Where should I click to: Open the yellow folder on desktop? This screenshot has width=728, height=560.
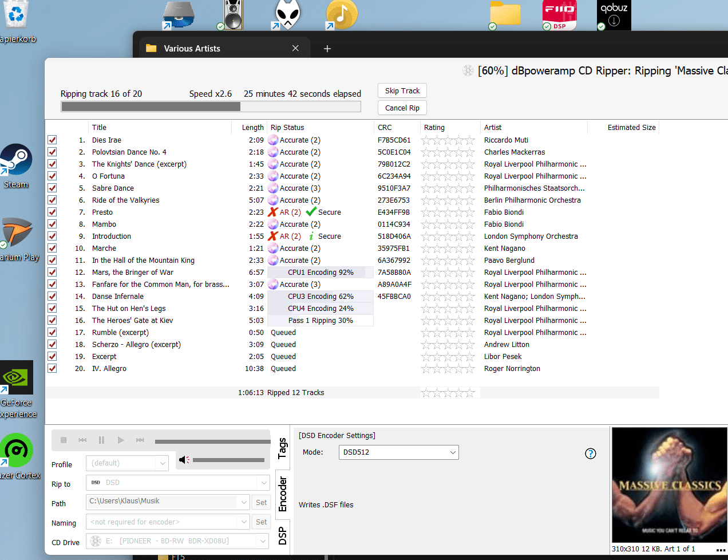coord(505,15)
